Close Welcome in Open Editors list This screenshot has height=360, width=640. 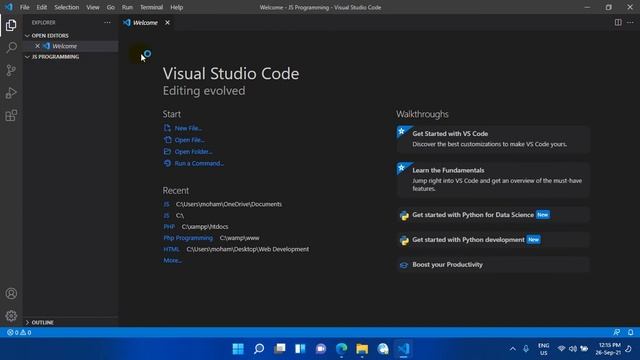pos(37,46)
